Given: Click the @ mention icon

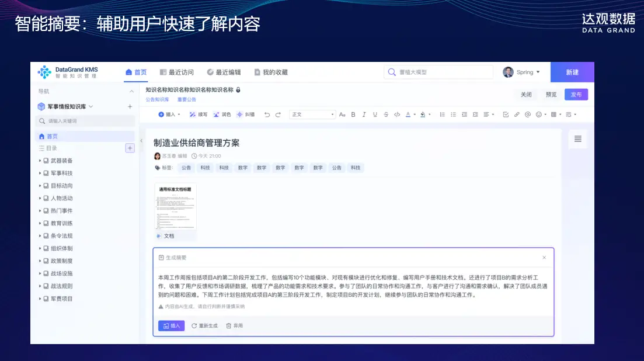Looking at the screenshot, I should coord(527,114).
